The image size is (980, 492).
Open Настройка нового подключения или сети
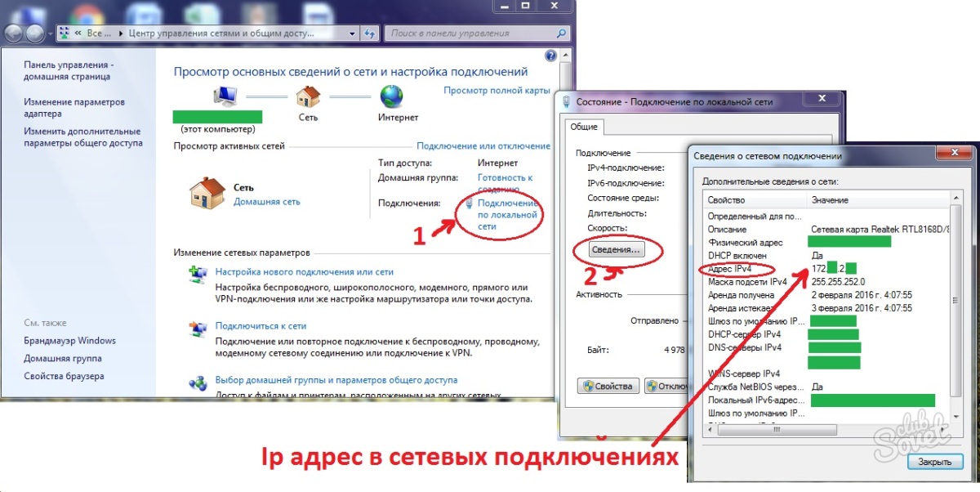305,271
